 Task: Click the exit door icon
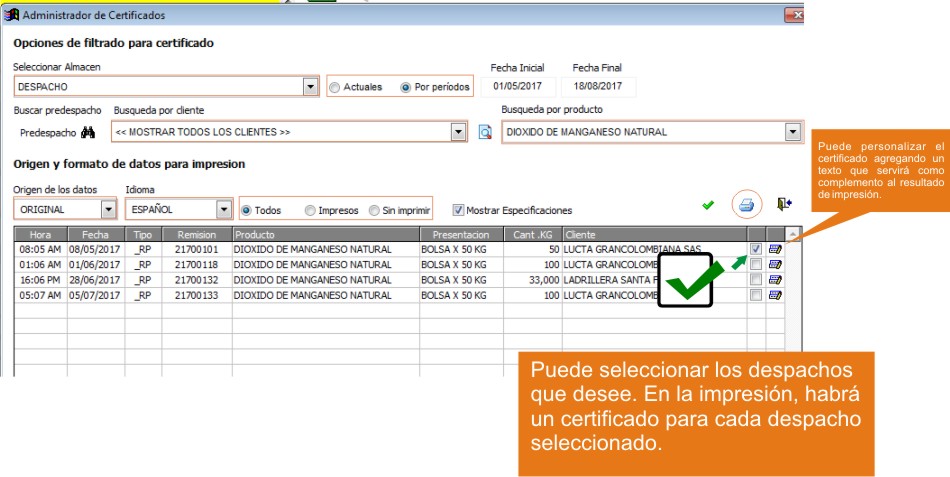(x=784, y=204)
